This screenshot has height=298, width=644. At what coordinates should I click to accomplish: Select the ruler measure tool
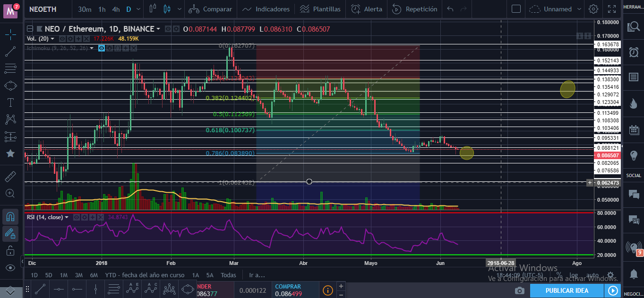[x=10, y=177]
